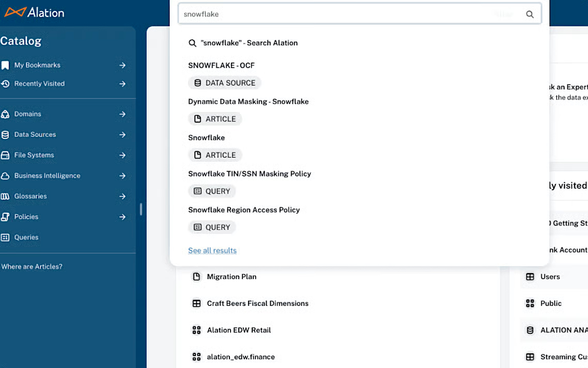The width and height of the screenshot is (588, 368).
Task: Open the Data Sources catalog section
Action: 35,135
